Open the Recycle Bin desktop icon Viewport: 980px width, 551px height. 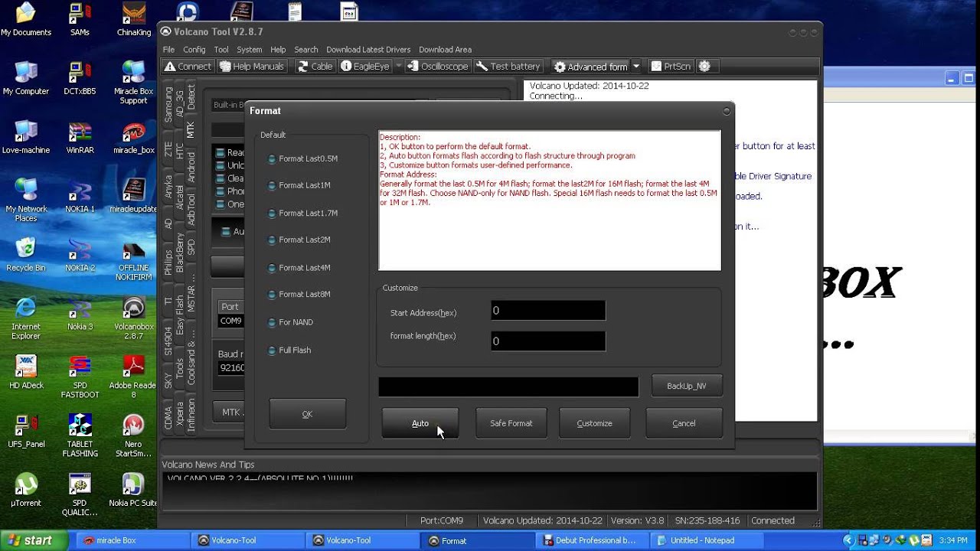(x=26, y=255)
